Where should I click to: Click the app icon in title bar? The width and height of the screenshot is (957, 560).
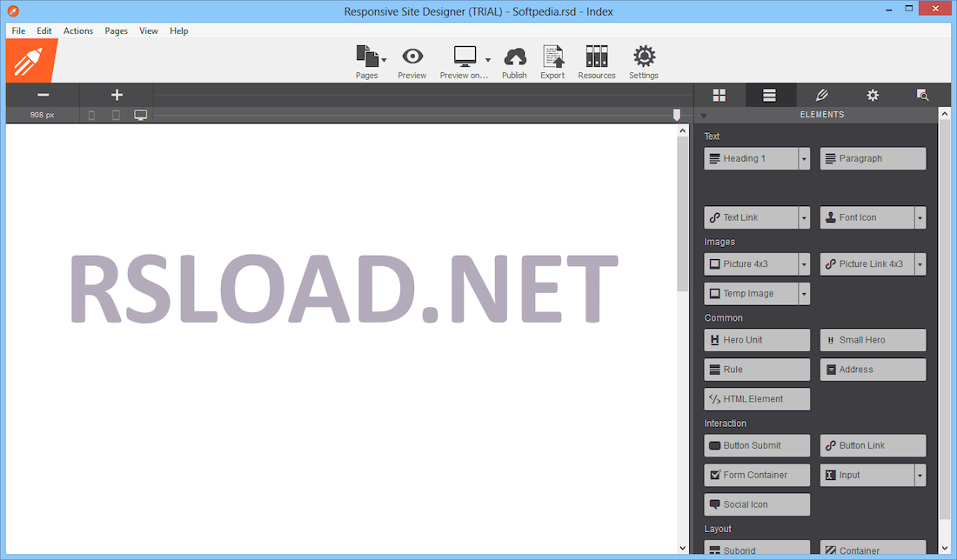[13, 11]
